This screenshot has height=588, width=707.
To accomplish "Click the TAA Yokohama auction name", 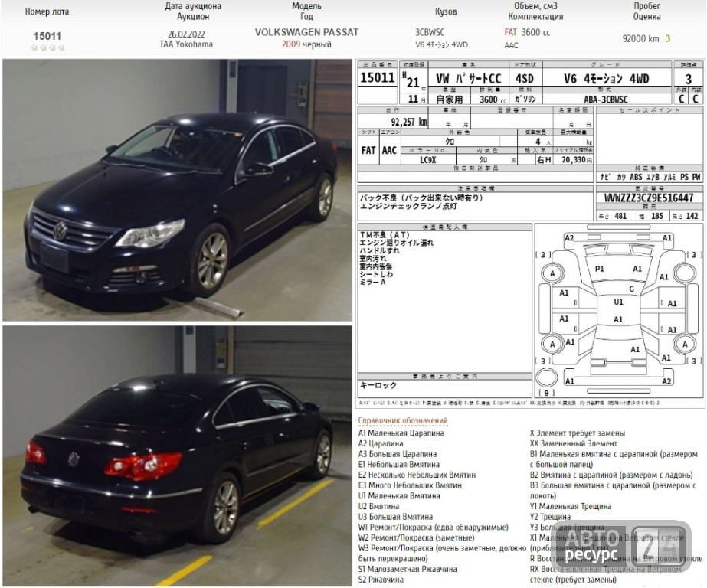I will tap(186, 44).
